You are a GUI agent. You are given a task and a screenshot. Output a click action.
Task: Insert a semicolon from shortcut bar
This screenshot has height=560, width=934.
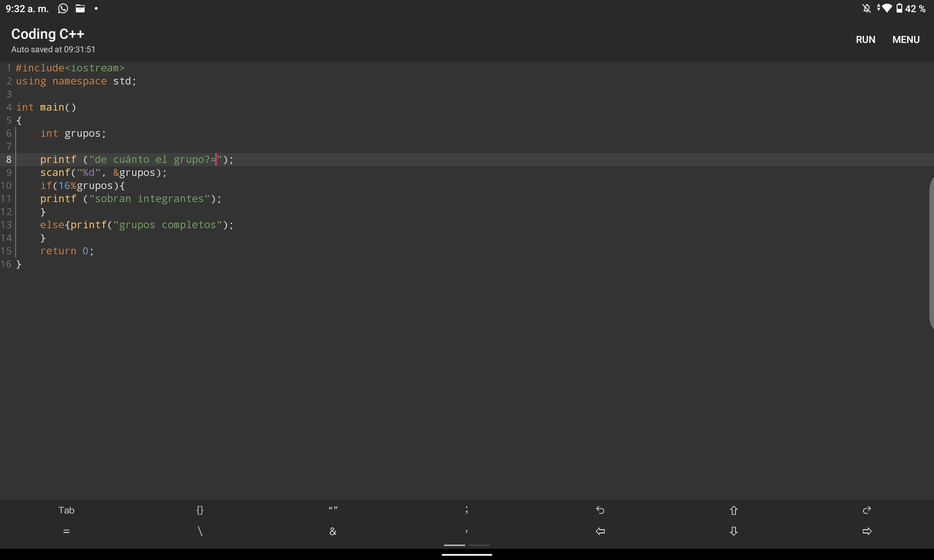click(467, 510)
